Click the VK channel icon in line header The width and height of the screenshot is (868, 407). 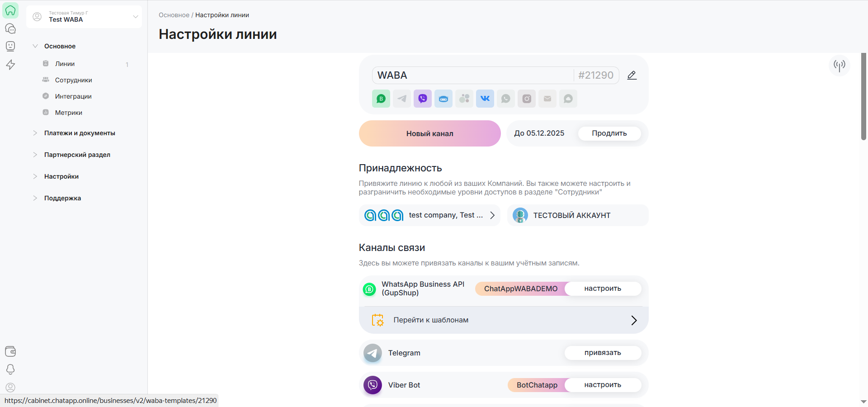[485, 99]
